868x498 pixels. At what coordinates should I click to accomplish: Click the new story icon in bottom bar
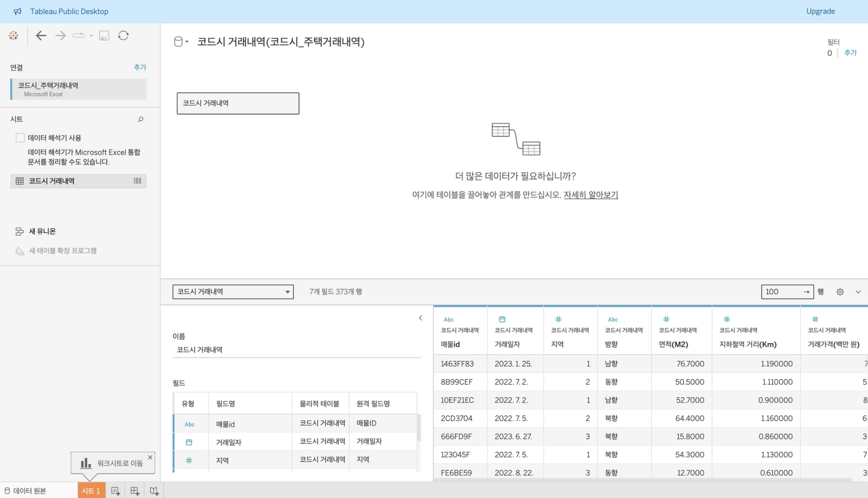pyautogui.click(x=154, y=491)
